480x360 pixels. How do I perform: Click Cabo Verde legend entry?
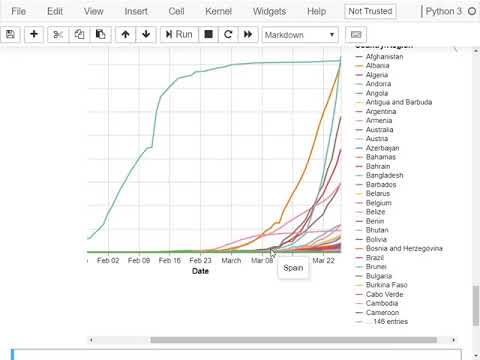coord(384,294)
